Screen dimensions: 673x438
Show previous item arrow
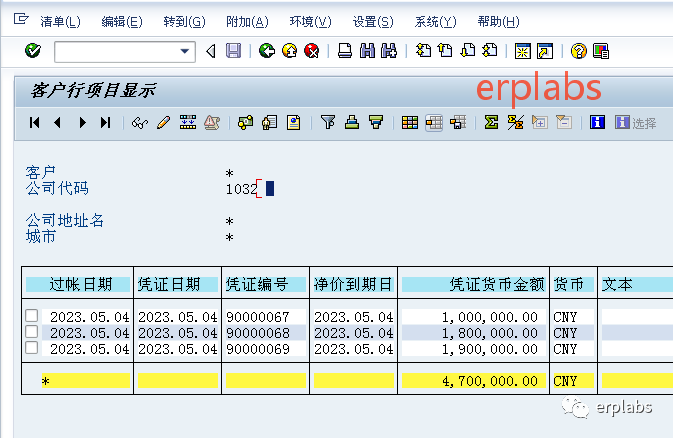(x=58, y=123)
